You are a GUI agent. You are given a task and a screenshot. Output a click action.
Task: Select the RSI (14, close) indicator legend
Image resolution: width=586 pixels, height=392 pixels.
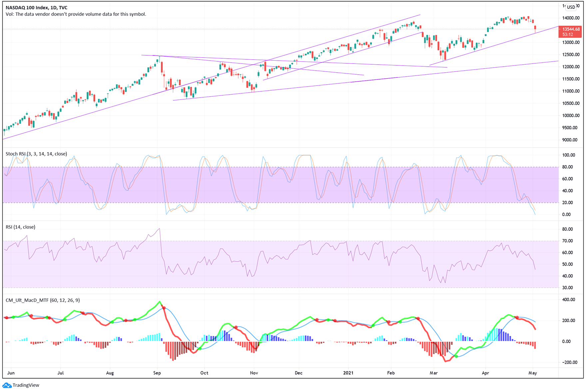[x=20, y=227]
